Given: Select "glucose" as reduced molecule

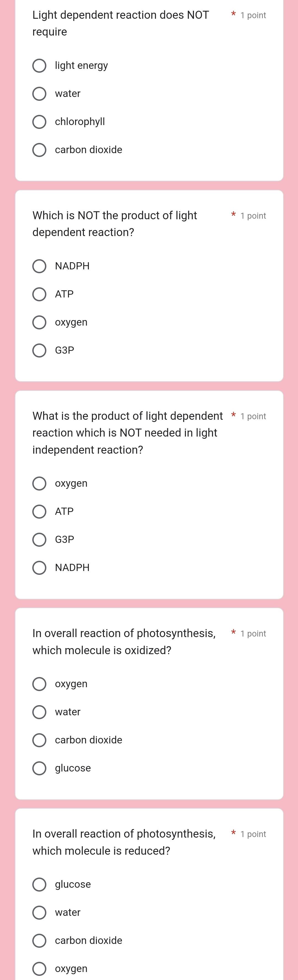Looking at the screenshot, I should 39,884.
